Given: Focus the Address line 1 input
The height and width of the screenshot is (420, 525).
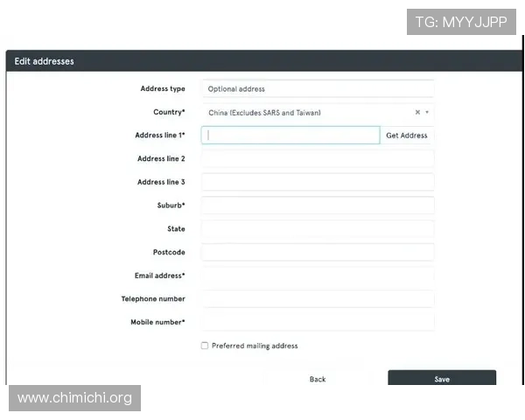Looking at the screenshot, I should (290, 136).
